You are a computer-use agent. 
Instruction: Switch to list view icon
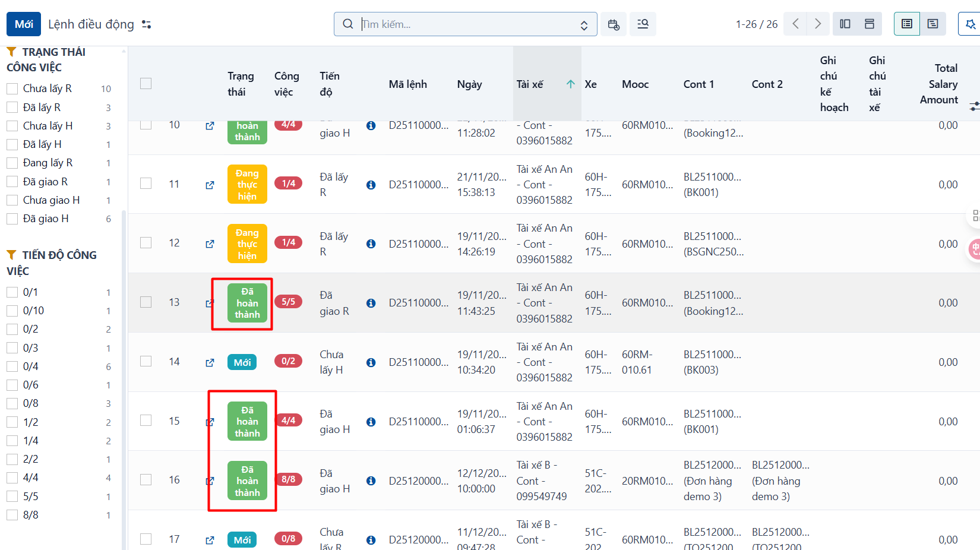point(906,24)
